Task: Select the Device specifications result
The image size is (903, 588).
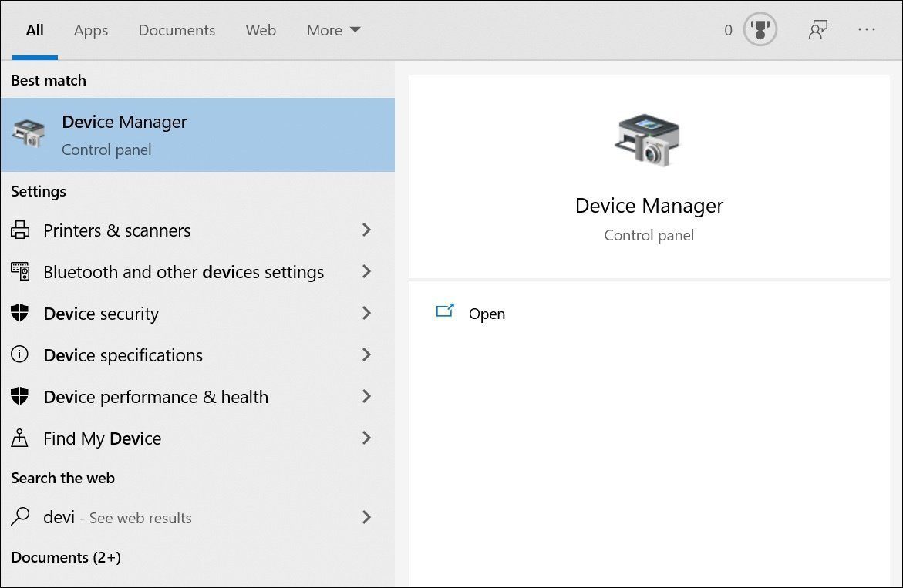Action: (x=197, y=354)
